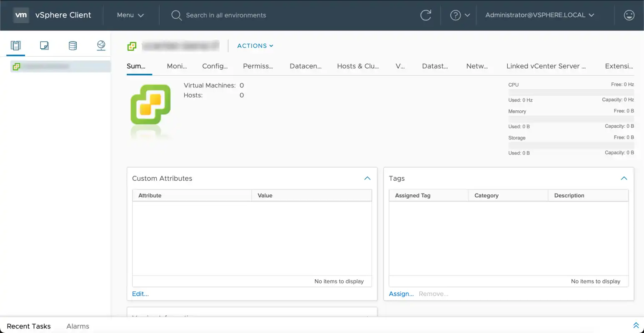Click the vSphere Client title
The image size is (644, 333).
pyautogui.click(x=63, y=15)
